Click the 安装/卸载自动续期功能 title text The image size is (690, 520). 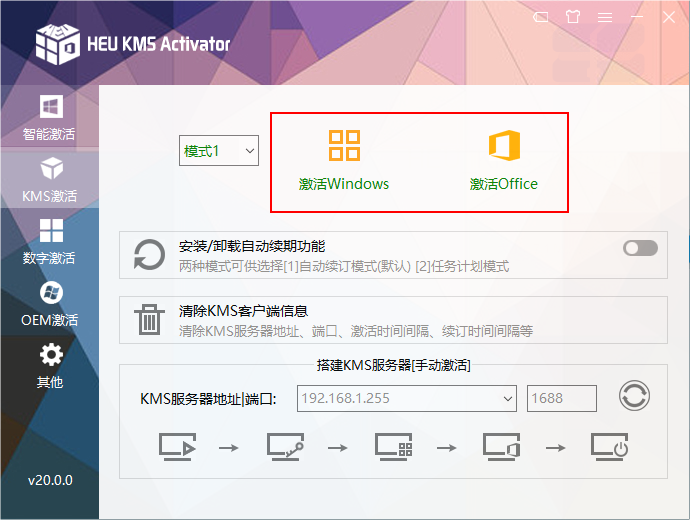click(x=252, y=246)
